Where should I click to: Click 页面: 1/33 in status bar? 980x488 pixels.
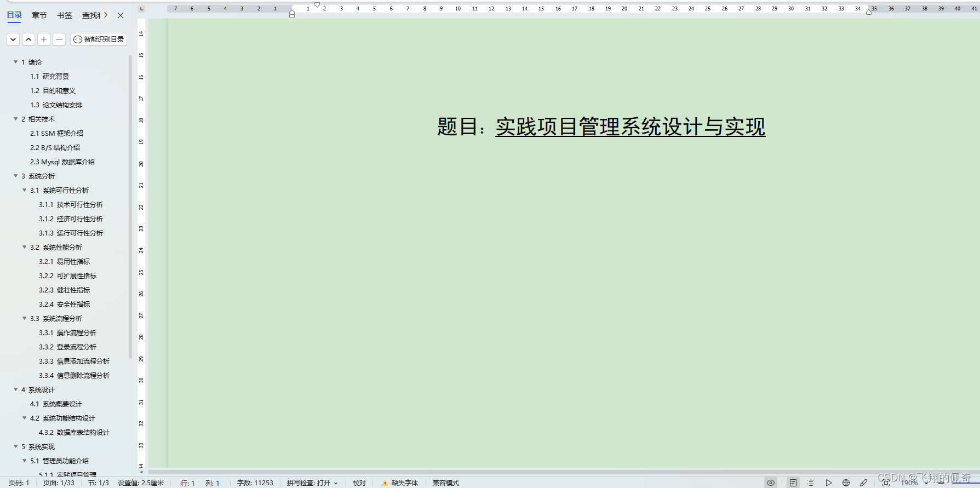pyautogui.click(x=59, y=483)
